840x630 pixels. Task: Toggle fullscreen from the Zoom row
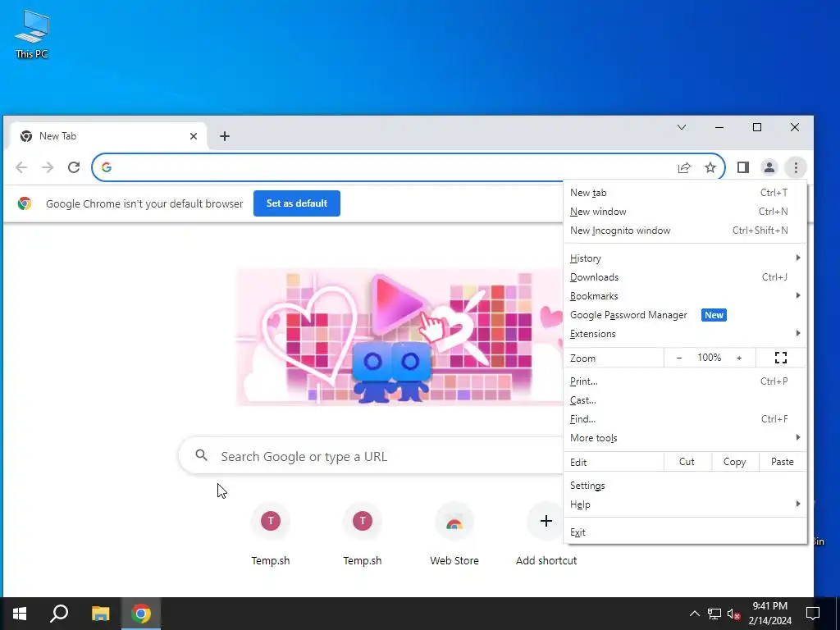pyautogui.click(x=781, y=358)
